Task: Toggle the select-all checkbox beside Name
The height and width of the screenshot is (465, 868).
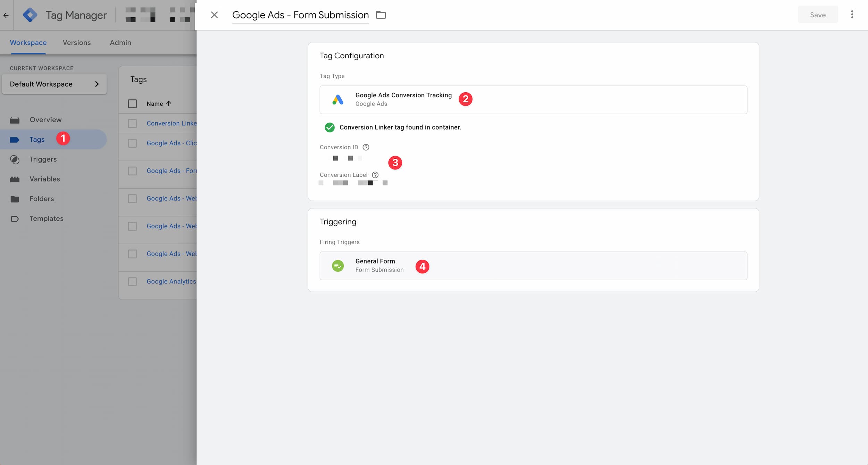Action: tap(132, 104)
